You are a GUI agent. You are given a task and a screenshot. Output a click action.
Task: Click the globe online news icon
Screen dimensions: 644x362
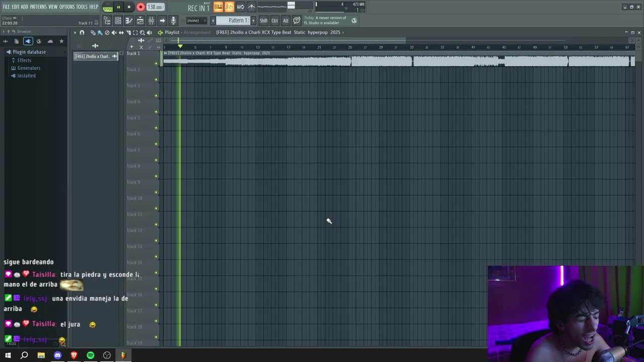tap(354, 21)
